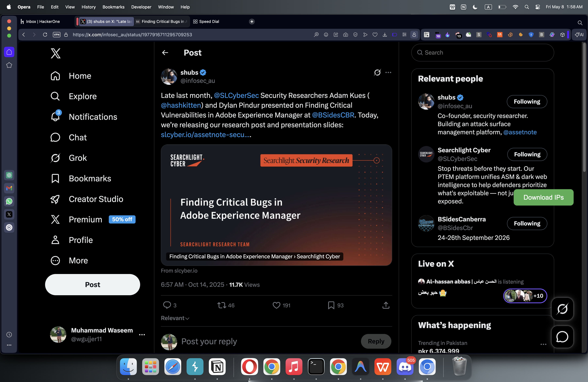Open account menu for Muhammad Waseem
Screen dimensions: 588x382
[x=98, y=335]
